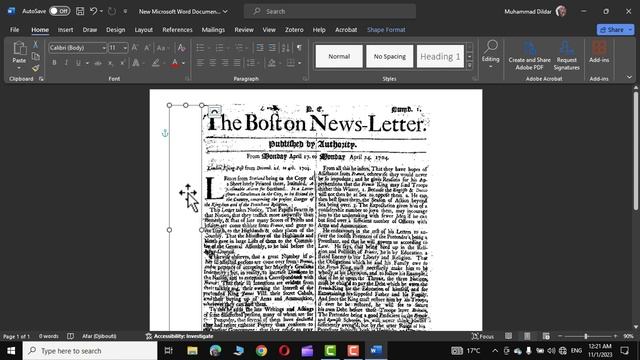
Task: Click the Strikethrough icon
Action: coord(98,63)
